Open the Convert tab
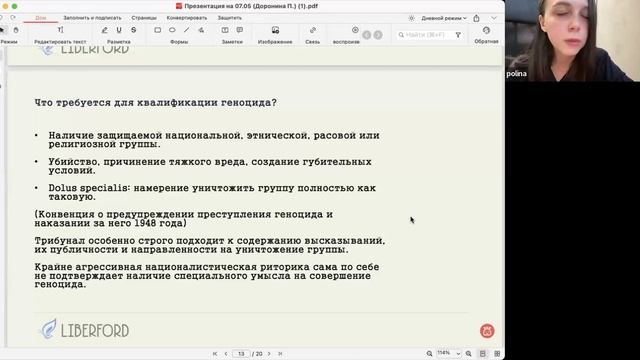Image resolution: width=640 pixels, height=360 pixels. point(187,18)
